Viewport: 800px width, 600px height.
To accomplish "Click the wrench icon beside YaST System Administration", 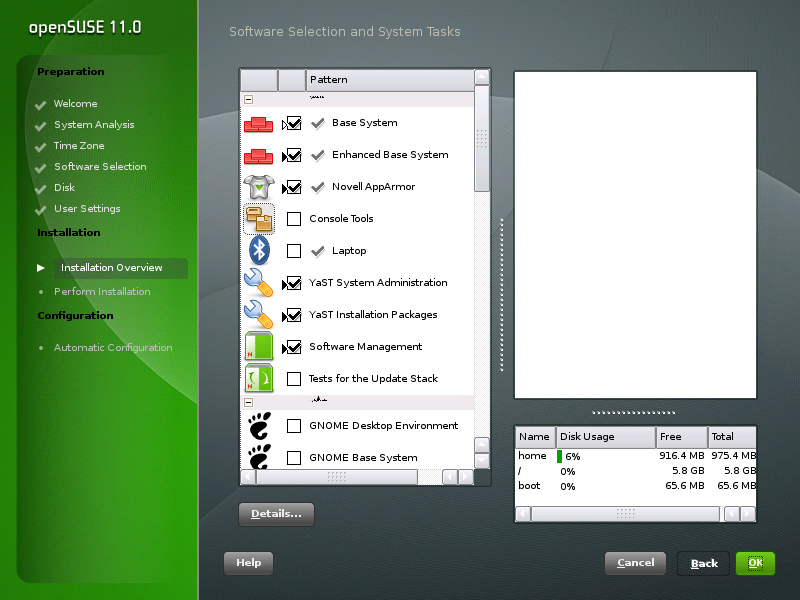I will tap(259, 282).
